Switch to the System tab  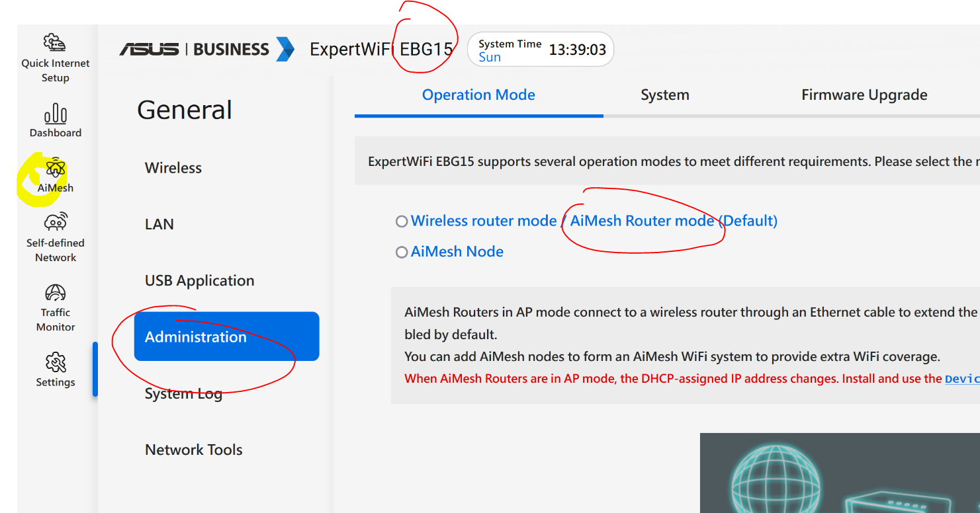(665, 95)
